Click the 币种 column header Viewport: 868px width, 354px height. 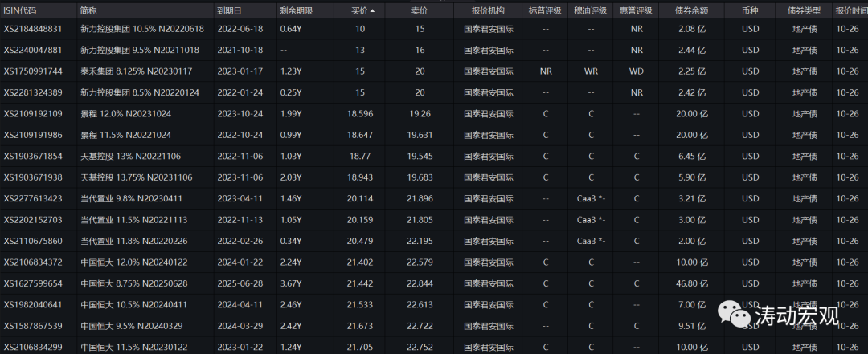coord(749,11)
